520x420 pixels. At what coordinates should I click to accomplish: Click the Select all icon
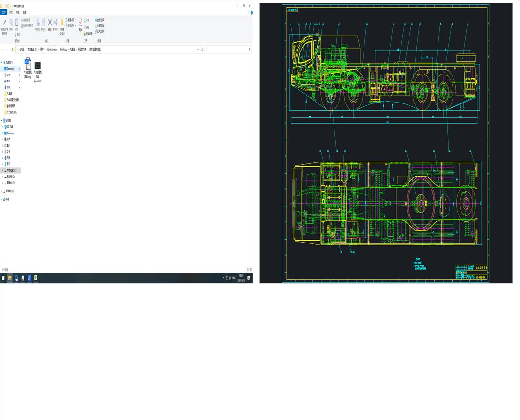[x=96, y=20]
